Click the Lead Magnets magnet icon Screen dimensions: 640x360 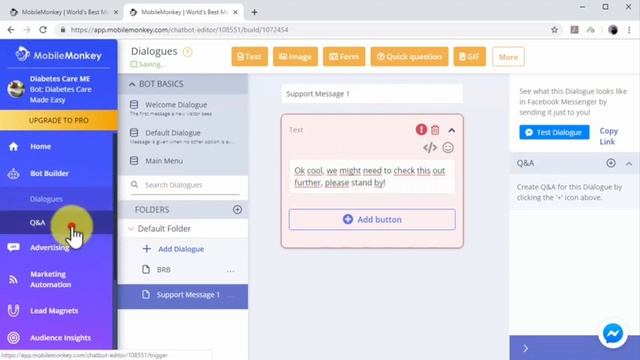point(13,311)
